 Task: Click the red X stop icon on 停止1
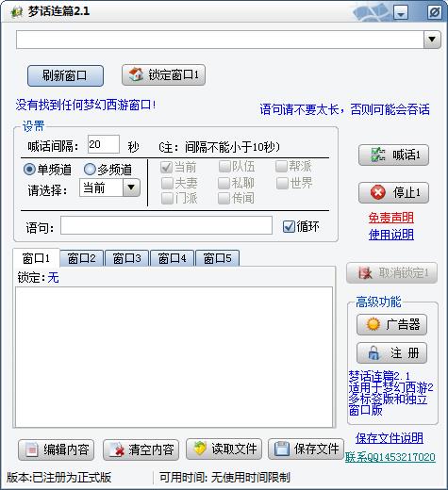(x=377, y=192)
